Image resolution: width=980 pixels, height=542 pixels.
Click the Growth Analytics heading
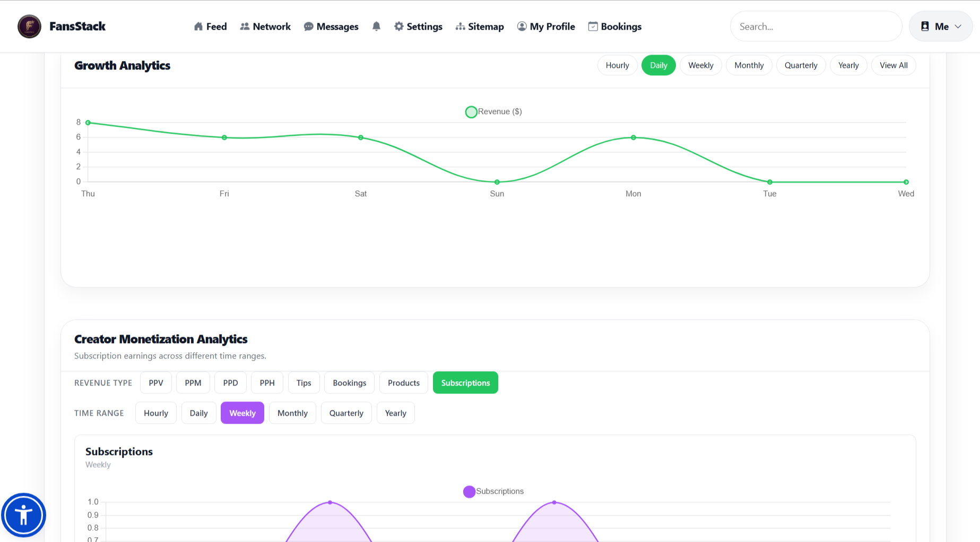click(x=122, y=65)
